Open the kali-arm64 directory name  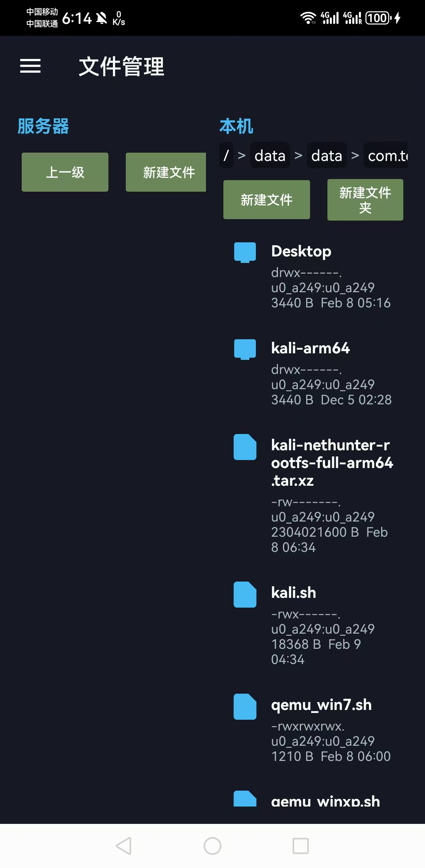point(310,348)
